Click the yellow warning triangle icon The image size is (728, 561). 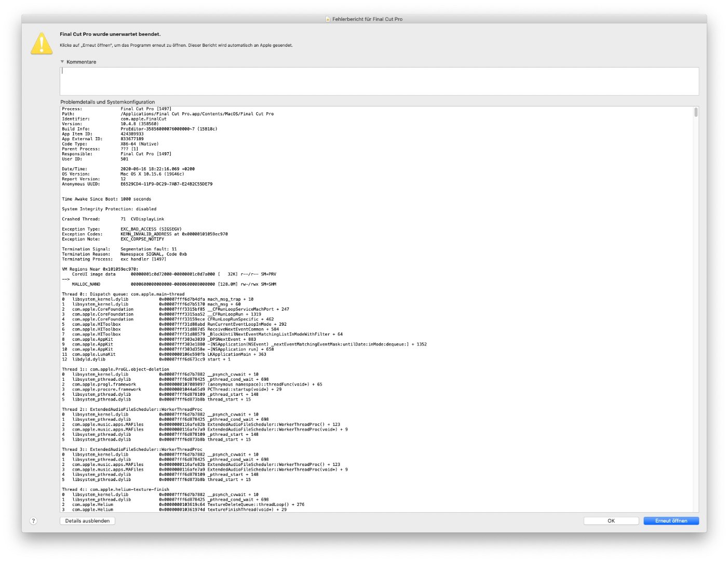click(x=42, y=43)
